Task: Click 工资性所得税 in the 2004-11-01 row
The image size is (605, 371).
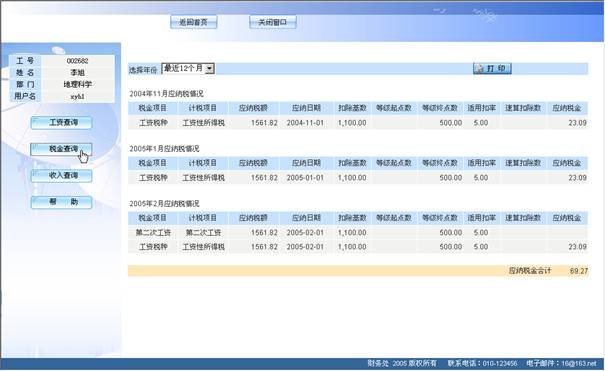Action: click(203, 123)
